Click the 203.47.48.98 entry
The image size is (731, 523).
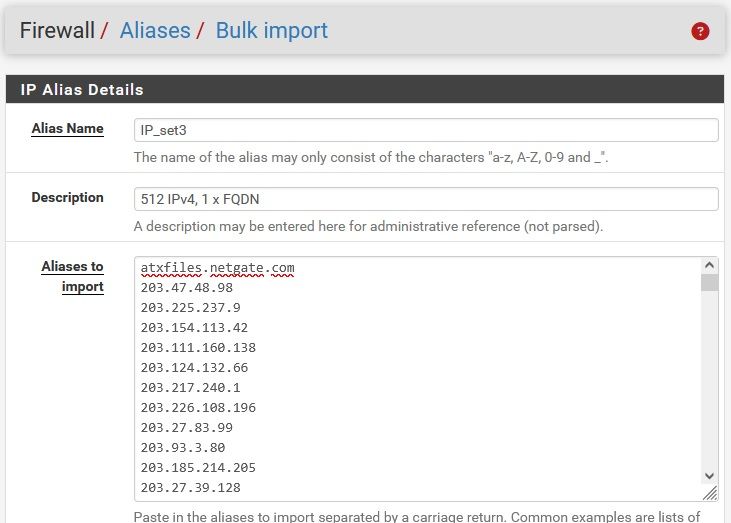coord(187,288)
